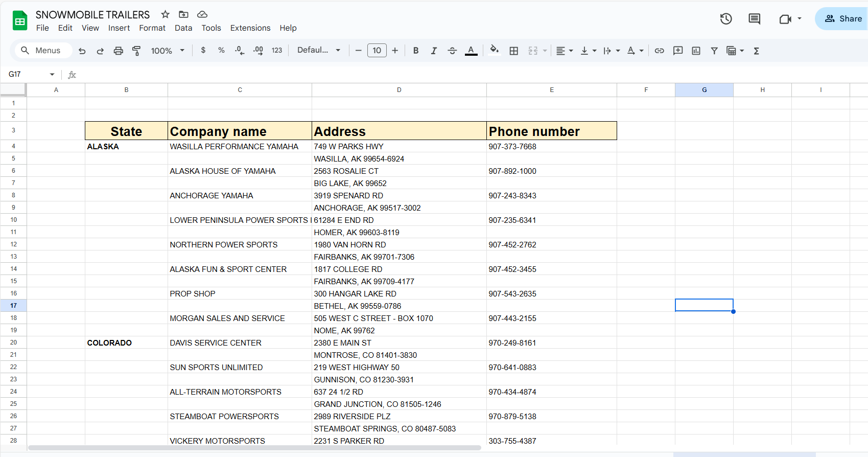Print the spreadsheet with printer icon
Screen dimensions: 868x457
118,51
